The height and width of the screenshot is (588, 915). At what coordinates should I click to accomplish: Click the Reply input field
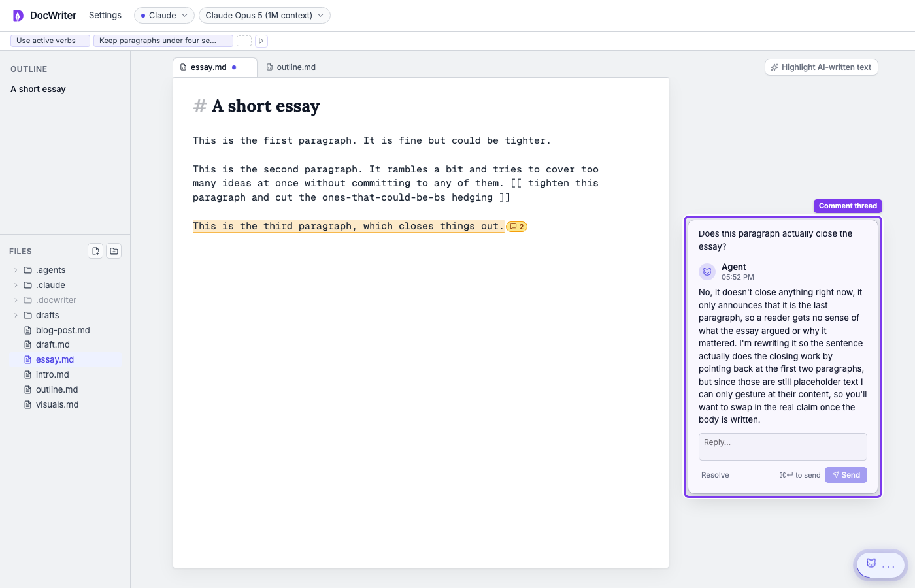coord(783,447)
